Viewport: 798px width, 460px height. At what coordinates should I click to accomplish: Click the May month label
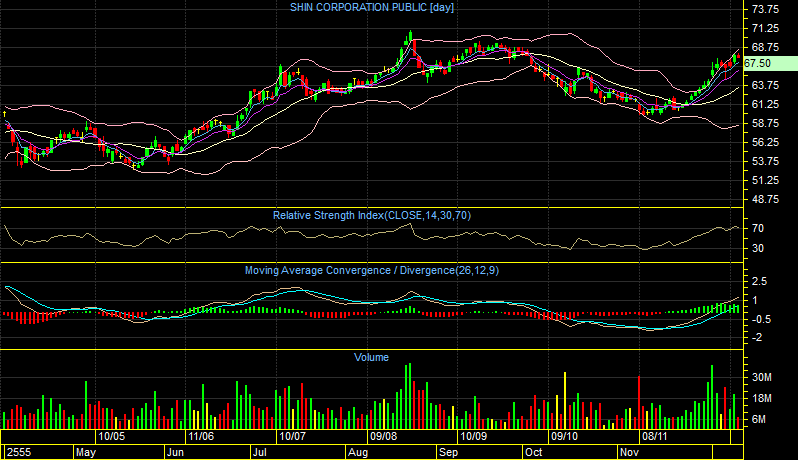coord(86,452)
